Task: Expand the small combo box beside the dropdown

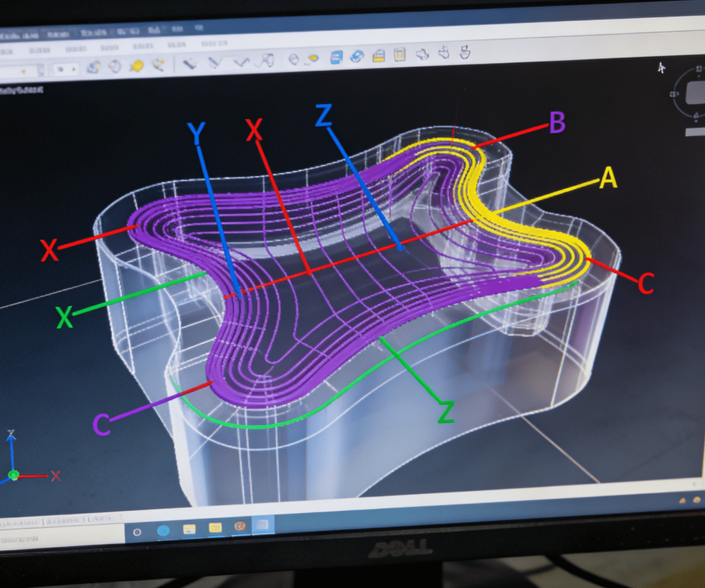Action: point(65,69)
